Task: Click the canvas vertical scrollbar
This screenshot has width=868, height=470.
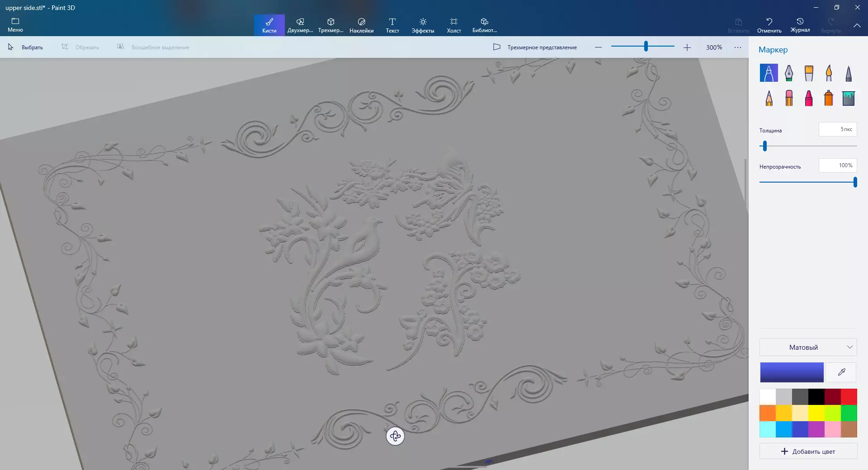Action: click(746, 184)
